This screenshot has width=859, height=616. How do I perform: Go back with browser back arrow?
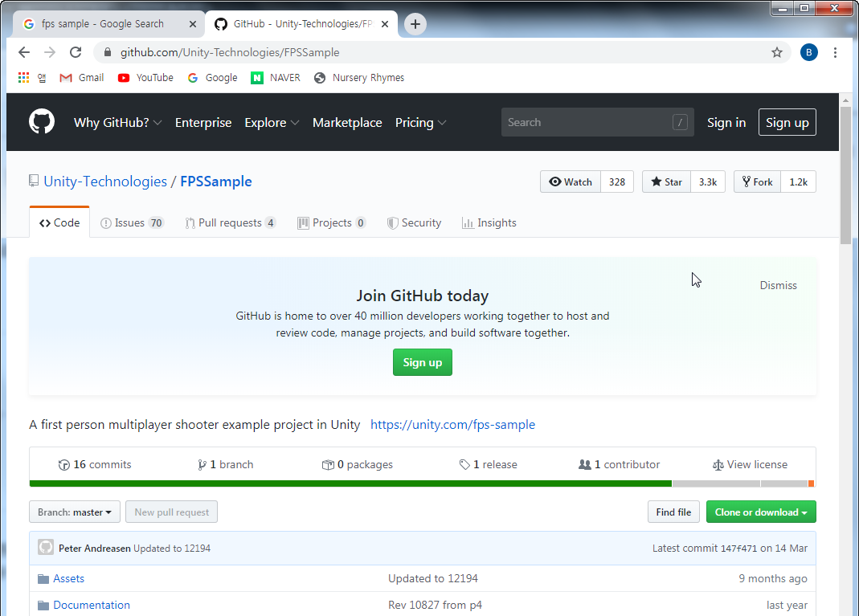(23, 52)
